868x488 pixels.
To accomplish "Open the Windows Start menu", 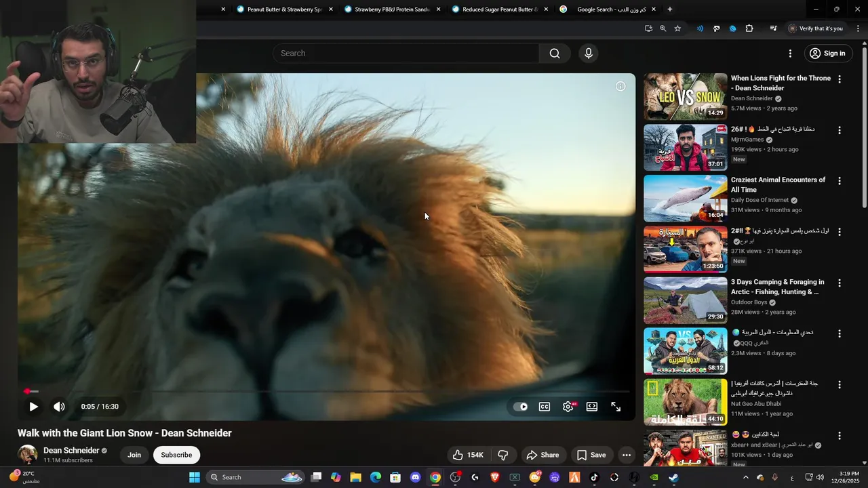I will click(194, 477).
